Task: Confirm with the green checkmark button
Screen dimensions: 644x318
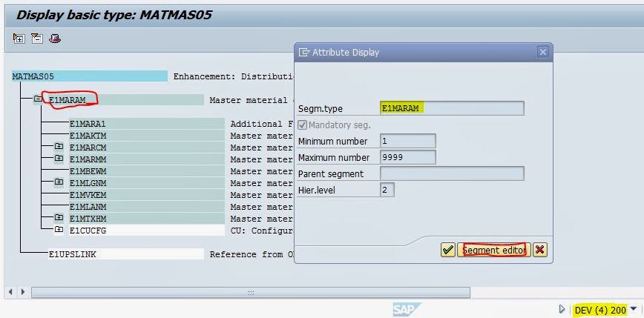Action: click(448, 250)
